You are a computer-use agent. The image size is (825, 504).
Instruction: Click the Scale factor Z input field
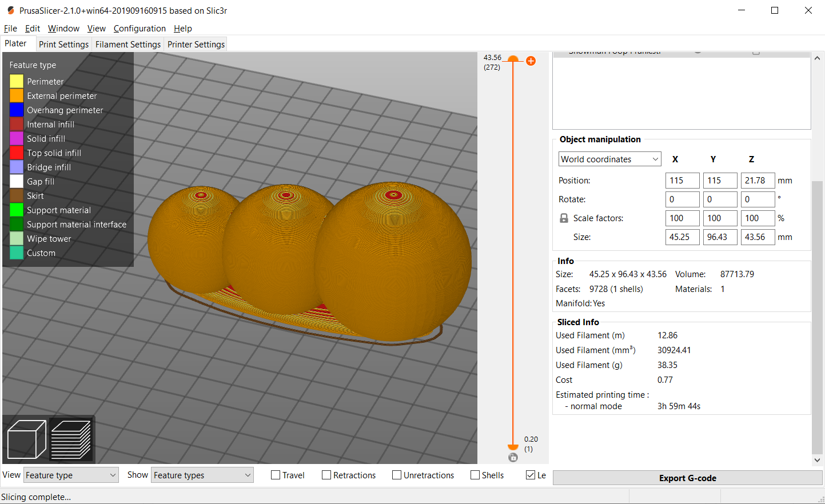pyautogui.click(x=758, y=218)
